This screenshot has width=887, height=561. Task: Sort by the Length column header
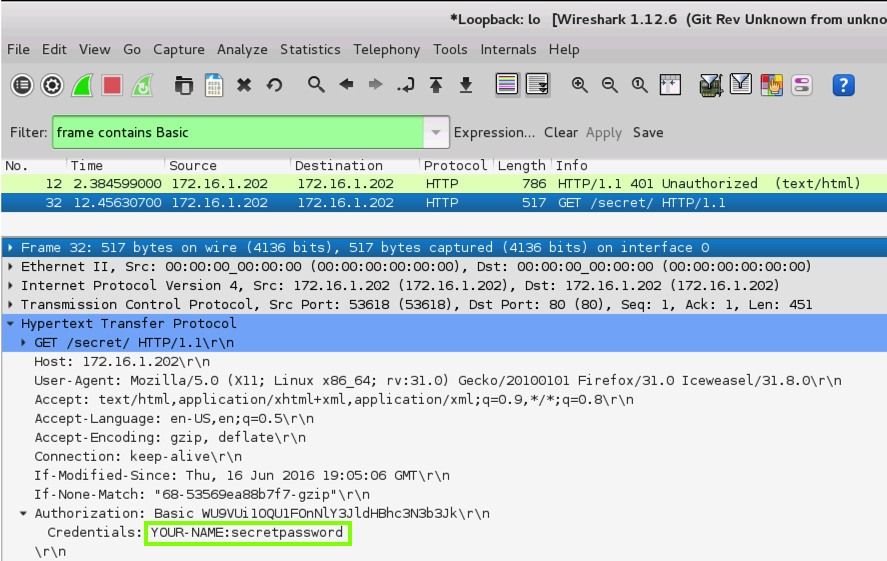(x=522, y=166)
